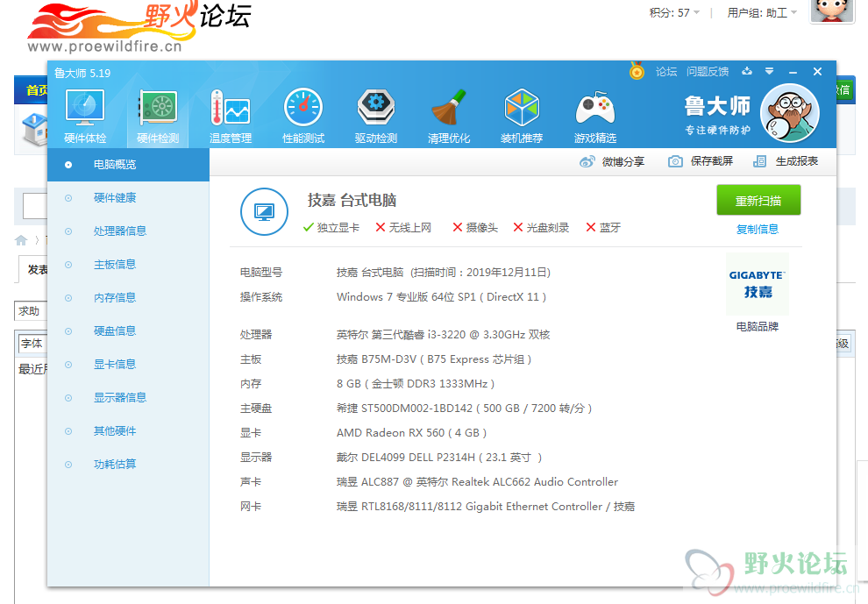Click the 复制信息 copy info link
Image resolution: width=868 pixels, height=604 pixels.
tap(758, 229)
